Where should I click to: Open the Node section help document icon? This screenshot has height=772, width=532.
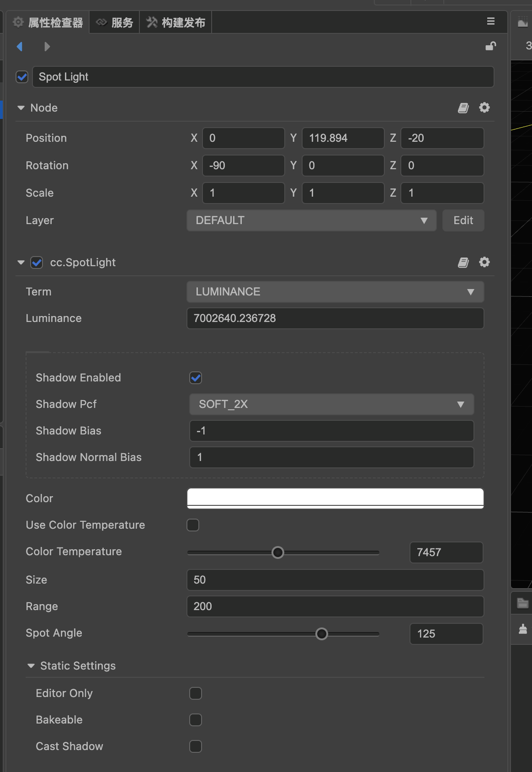click(x=463, y=108)
